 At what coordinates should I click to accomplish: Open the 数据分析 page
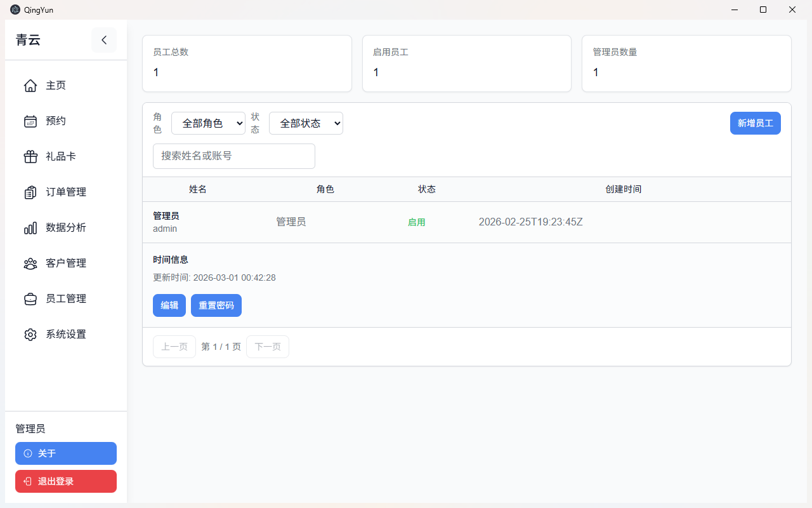click(66, 228)
